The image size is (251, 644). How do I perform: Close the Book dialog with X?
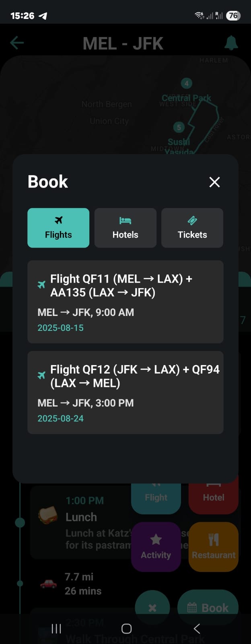(215, 182)
